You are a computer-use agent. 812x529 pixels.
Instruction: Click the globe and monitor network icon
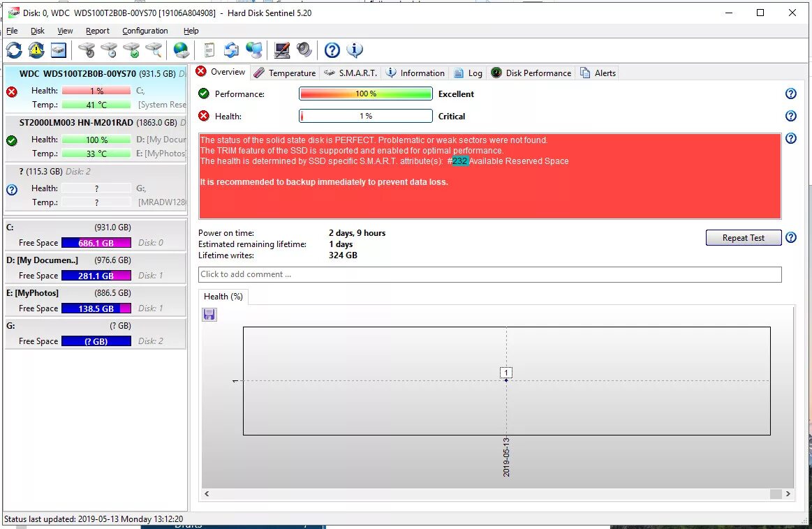tap(253, 50)
